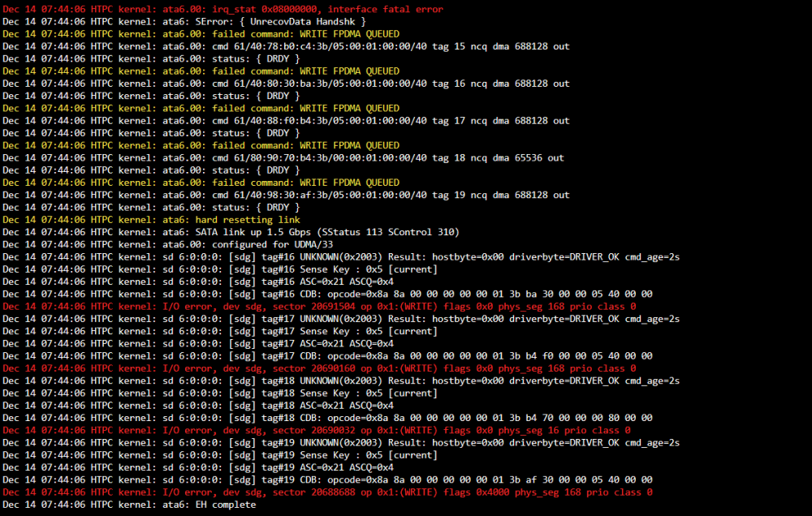The width and height of the screenshot is (812, 516).
Task: Click the tag#19 CDB opcode line
Action: 327,479
